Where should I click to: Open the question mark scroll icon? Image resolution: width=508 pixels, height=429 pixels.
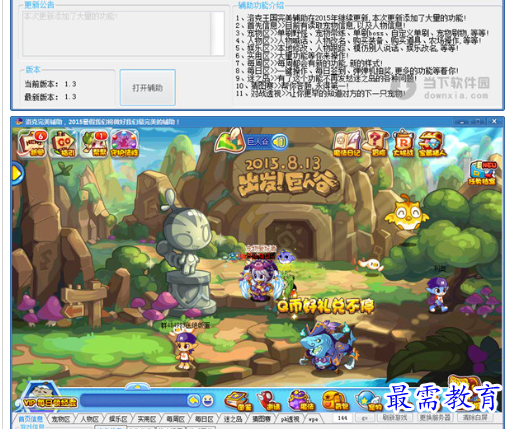tap(376, 143)
